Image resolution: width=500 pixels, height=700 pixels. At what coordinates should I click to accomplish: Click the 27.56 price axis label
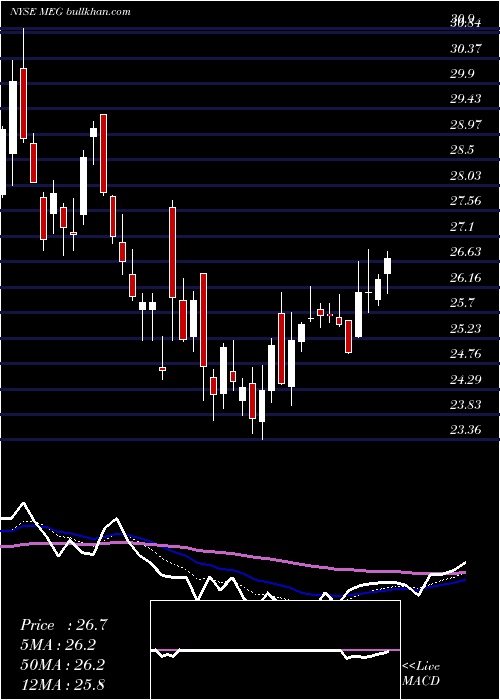[x=466, y=201]
